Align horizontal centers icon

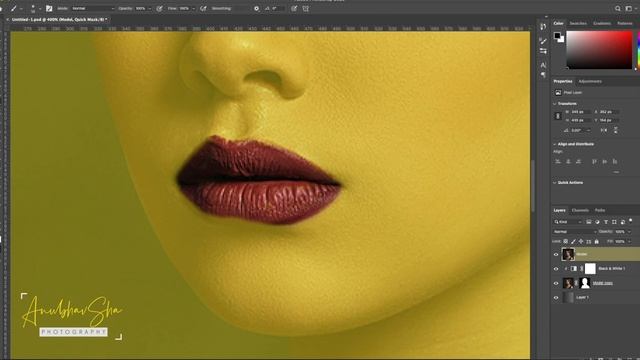click(x=568, y=162)
